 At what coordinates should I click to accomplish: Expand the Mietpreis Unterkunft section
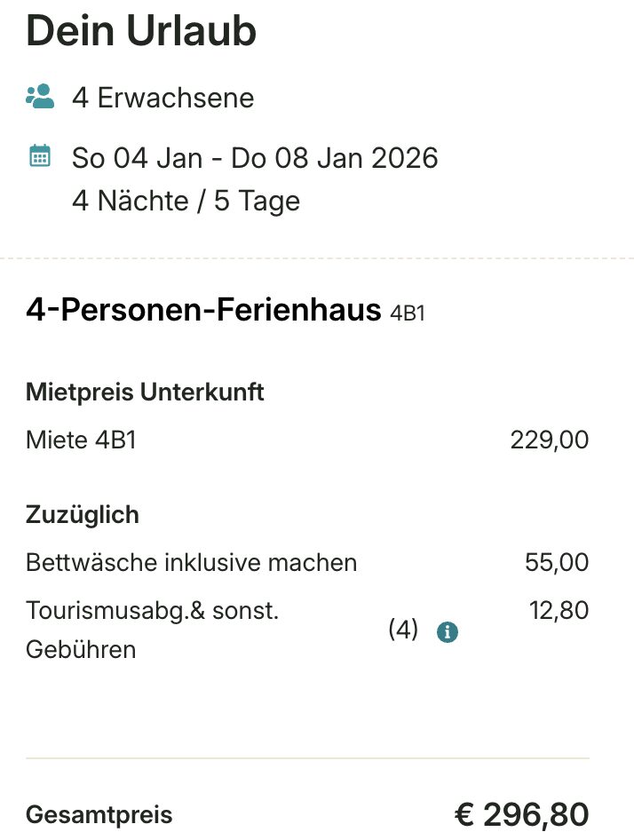point(145,392)
